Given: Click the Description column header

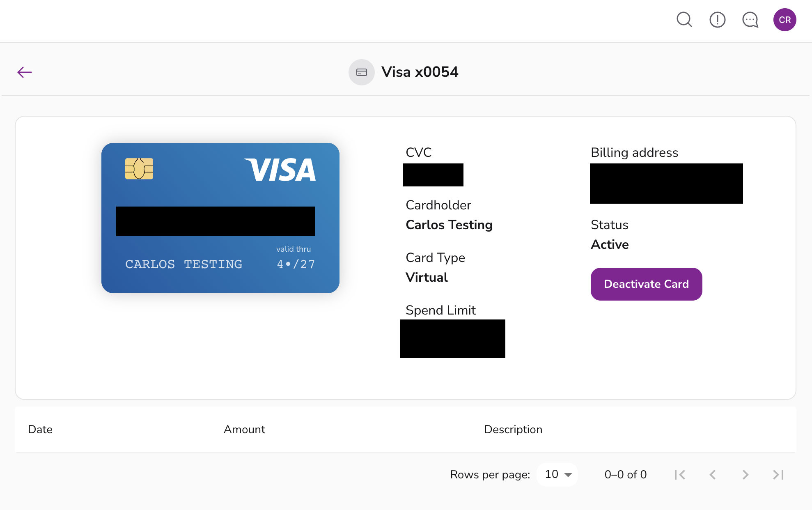Looking at the screenshot, I should (x=513, y=430).
